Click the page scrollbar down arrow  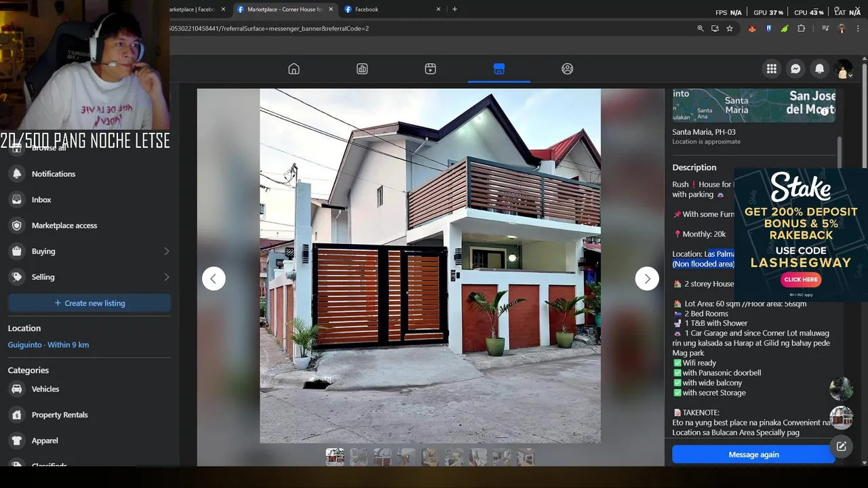tap(865, 463)
